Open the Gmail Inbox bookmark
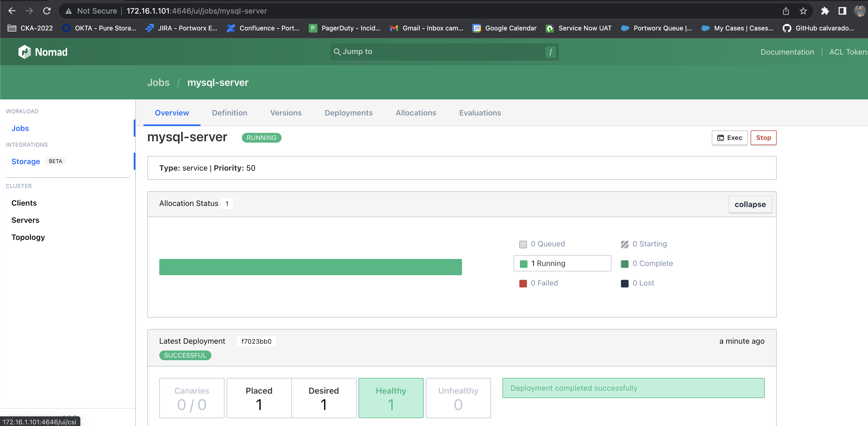Image resolution: width=868 pixels, height=426 pixels. click(427, 28)
